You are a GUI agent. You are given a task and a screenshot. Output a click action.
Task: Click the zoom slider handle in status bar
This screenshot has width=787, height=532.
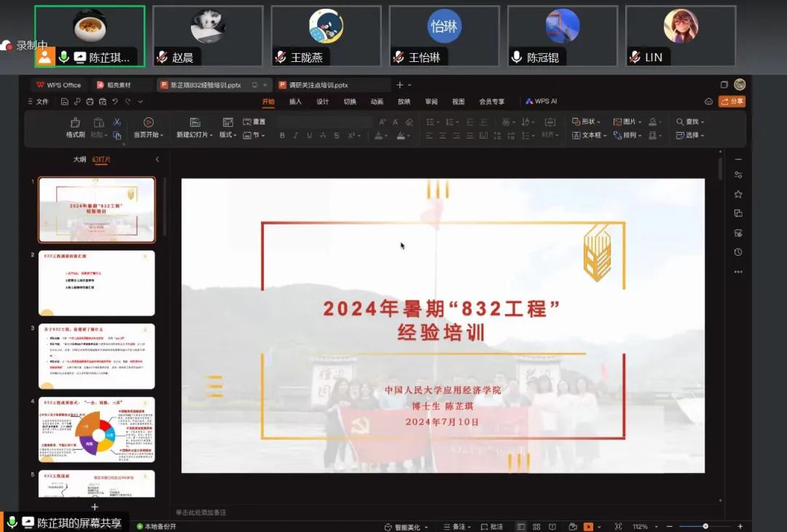click(x=705, y=526)
